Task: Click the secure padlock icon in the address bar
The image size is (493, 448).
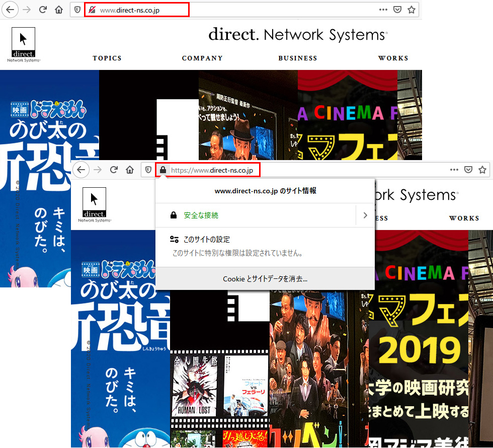Action: [163, 170]
